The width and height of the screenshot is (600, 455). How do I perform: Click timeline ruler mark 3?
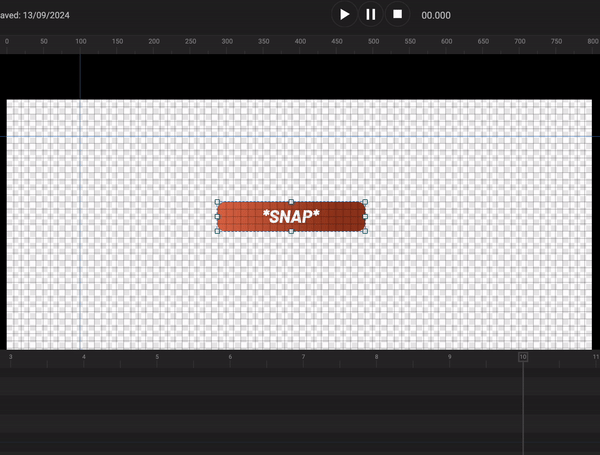(11, 357)
